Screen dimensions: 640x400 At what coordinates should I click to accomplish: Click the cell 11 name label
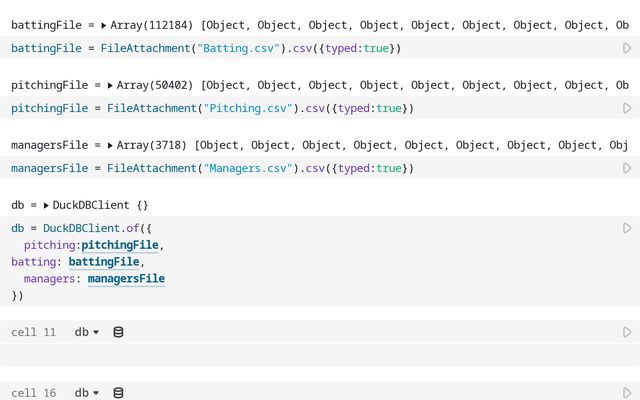click(x=33, y=332)
